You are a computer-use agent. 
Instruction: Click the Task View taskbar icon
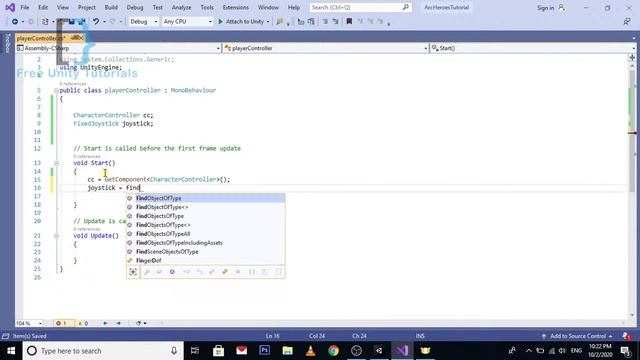pos(195,351)
